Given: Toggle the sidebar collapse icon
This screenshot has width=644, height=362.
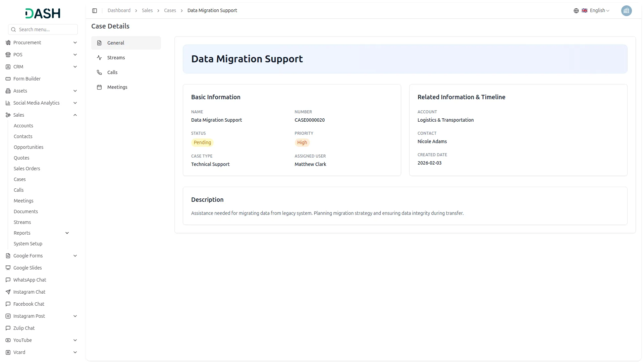Looking at the screenshot, I should (95, 11).
